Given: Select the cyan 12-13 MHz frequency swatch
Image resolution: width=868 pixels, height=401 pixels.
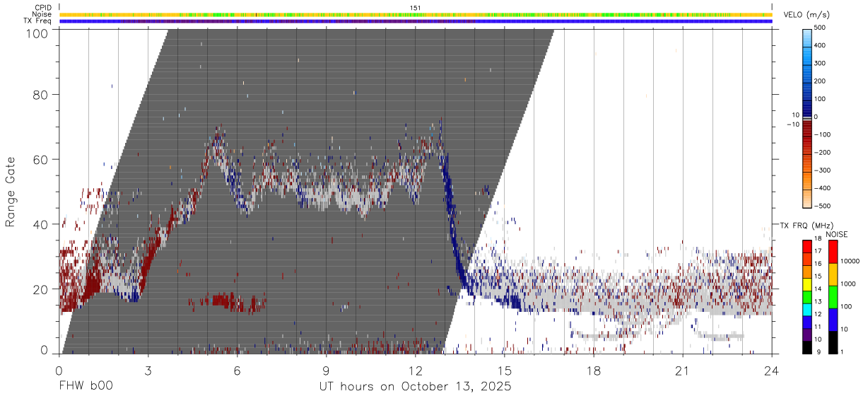Looking at the screenshot, I should click(807, 308).
